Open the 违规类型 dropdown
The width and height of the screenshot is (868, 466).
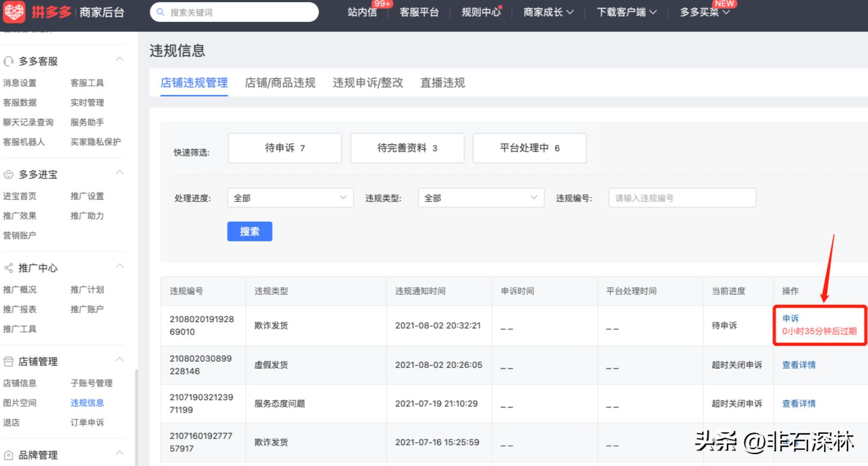481,197
